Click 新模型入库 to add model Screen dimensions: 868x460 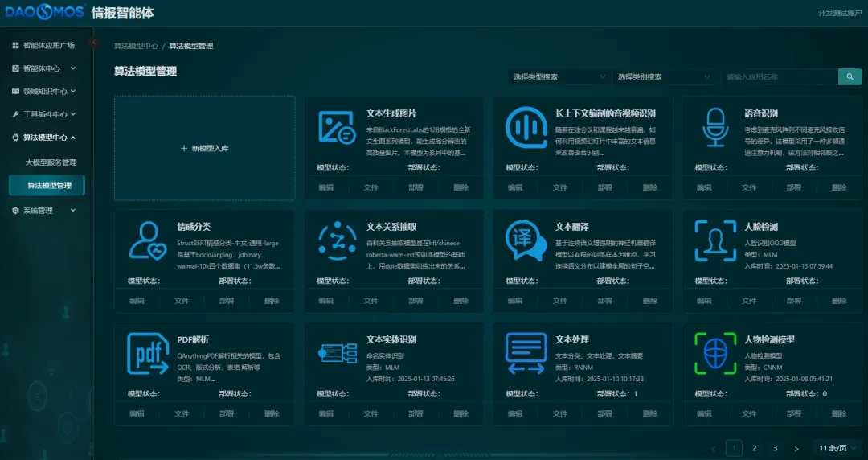tap(204, 149)
